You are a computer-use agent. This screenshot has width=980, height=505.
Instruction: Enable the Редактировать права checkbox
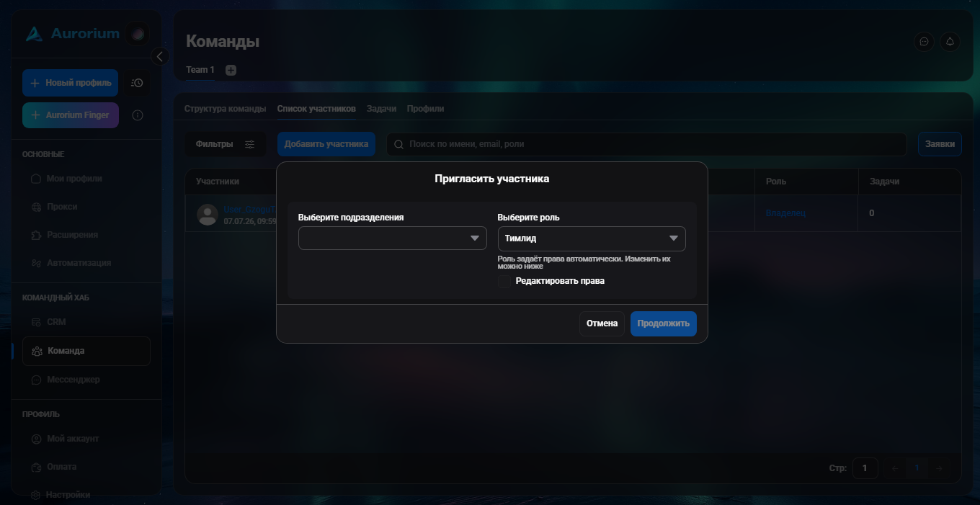504,281
